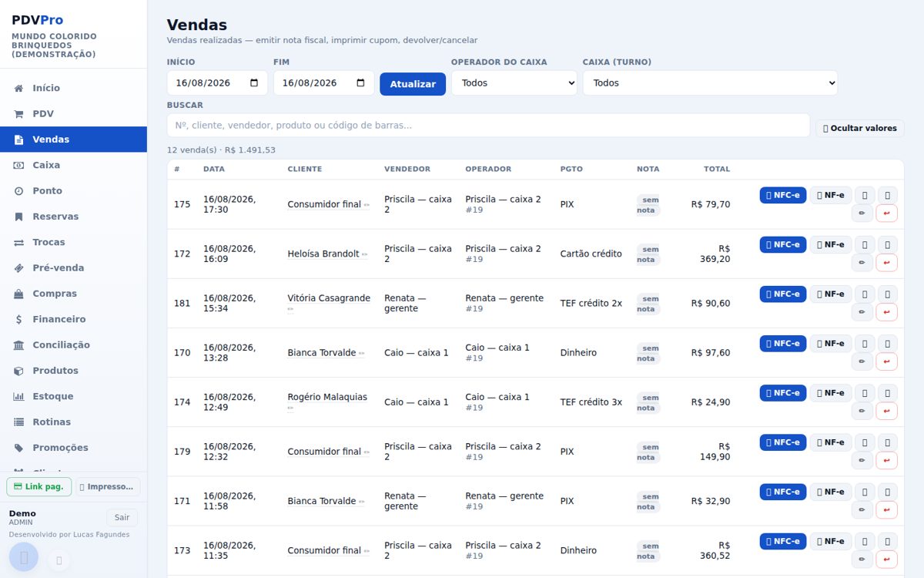The width and height of the screenshot is (924, 578).
Task: Click the sem nota badge on sale 181
Action: [648, 304]
